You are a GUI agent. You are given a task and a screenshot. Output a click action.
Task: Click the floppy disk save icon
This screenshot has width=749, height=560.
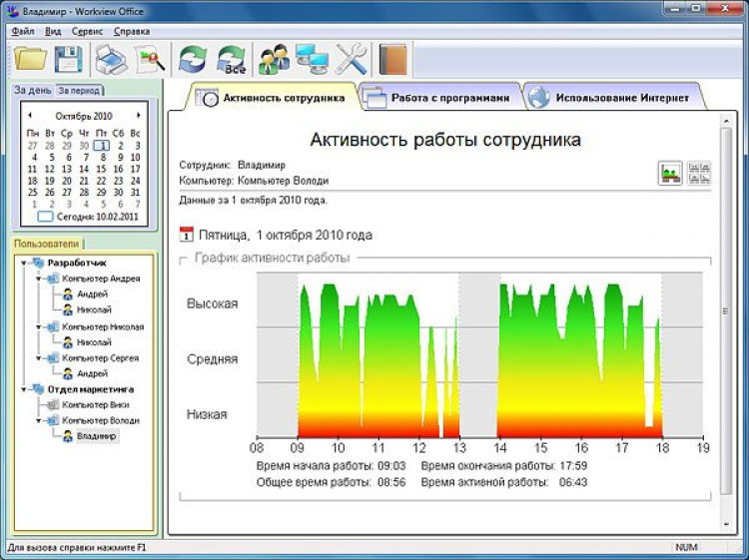(x=68, y=59)
